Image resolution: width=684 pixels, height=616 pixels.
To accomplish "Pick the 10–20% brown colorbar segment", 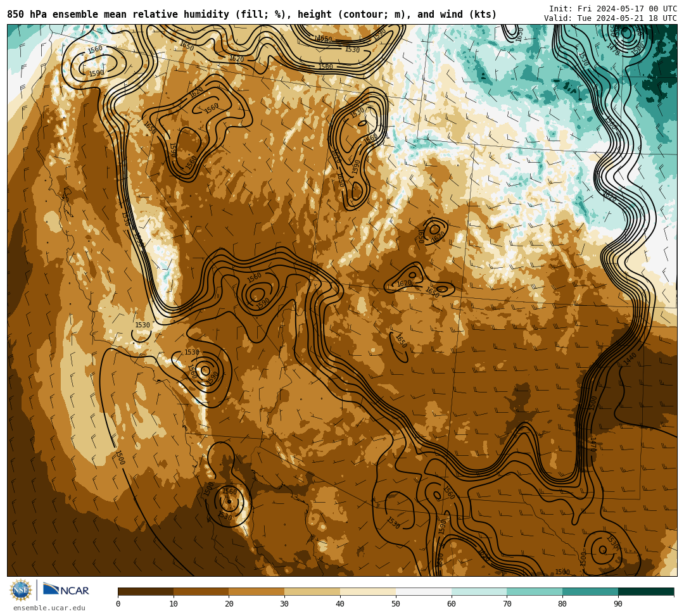I will coord(201,591).
